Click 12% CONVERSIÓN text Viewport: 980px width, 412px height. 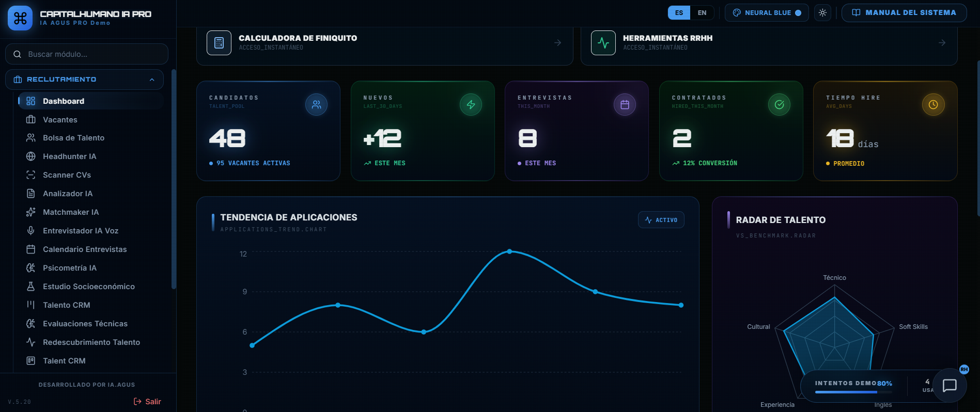(710, 163)
